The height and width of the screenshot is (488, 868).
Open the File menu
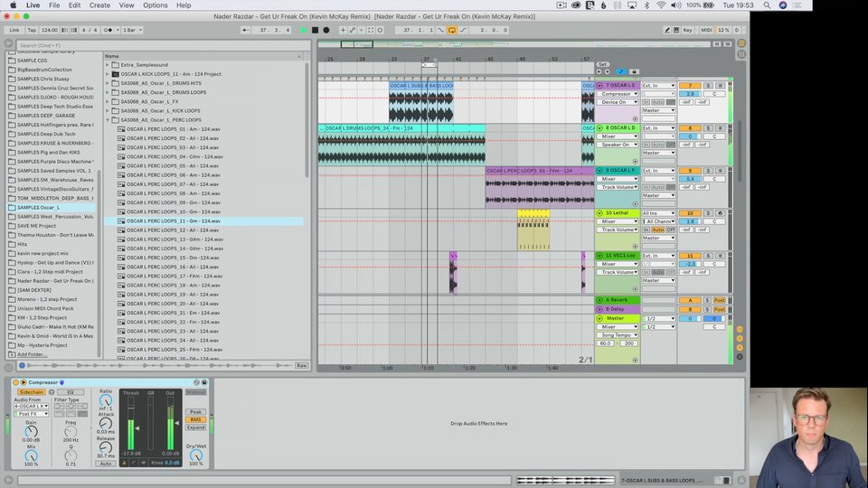(x=54, y=5)
